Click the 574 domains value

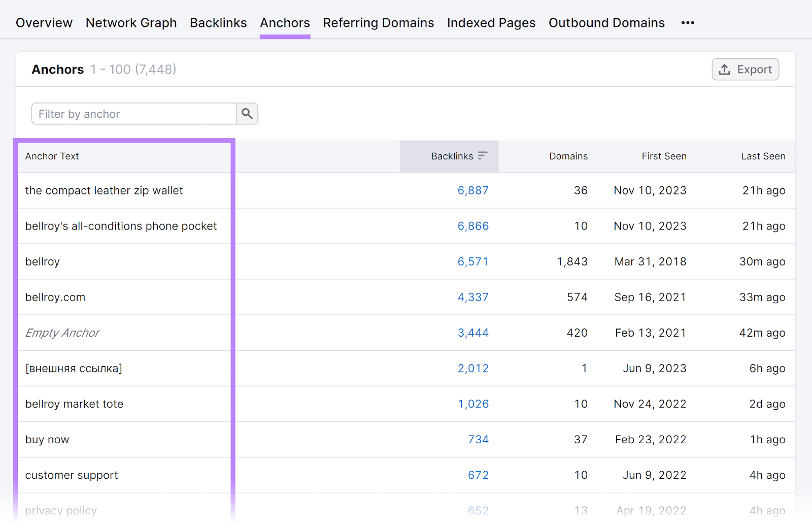578,297
